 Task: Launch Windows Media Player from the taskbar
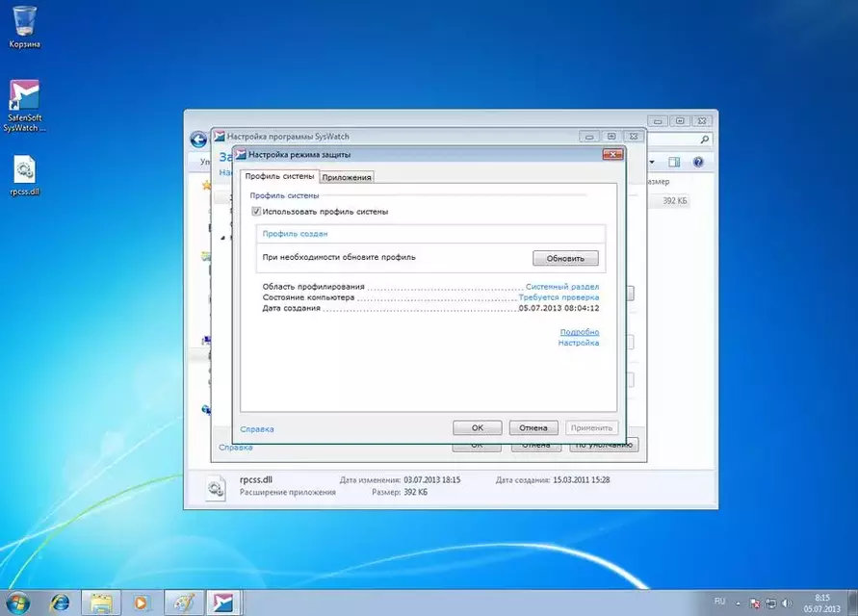pos(141,603)
